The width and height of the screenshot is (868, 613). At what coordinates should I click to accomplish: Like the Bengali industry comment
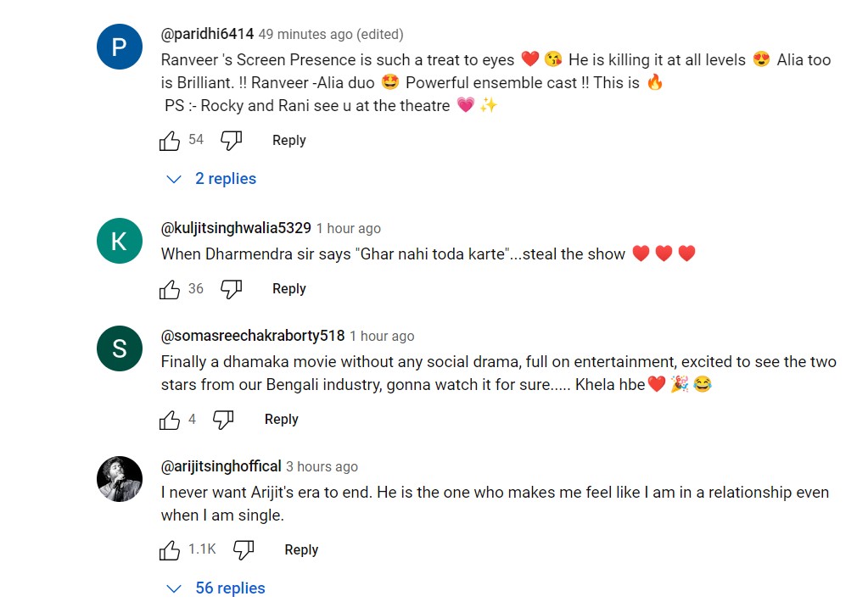click(170, 420)
